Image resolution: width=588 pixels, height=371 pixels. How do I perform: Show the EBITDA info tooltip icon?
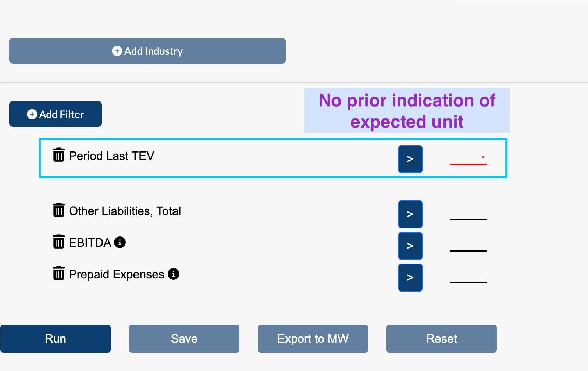click(x=120, y=242)
